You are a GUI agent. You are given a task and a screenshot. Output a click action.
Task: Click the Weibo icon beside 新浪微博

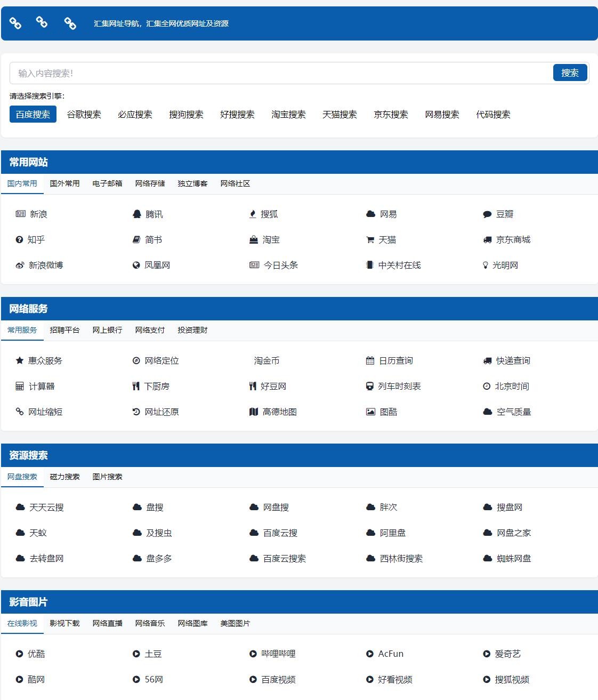(x=20, y=265)
